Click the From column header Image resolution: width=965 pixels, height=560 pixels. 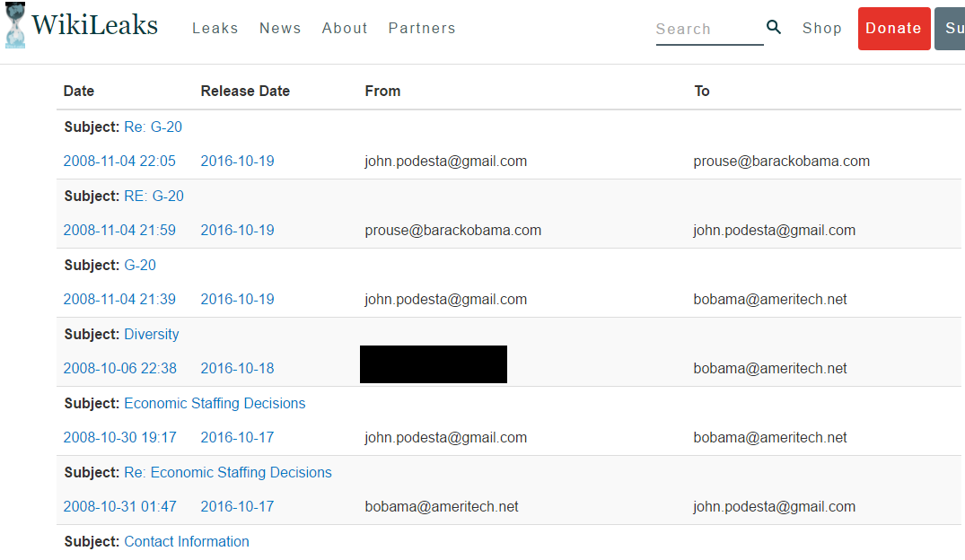click(382, 91)
